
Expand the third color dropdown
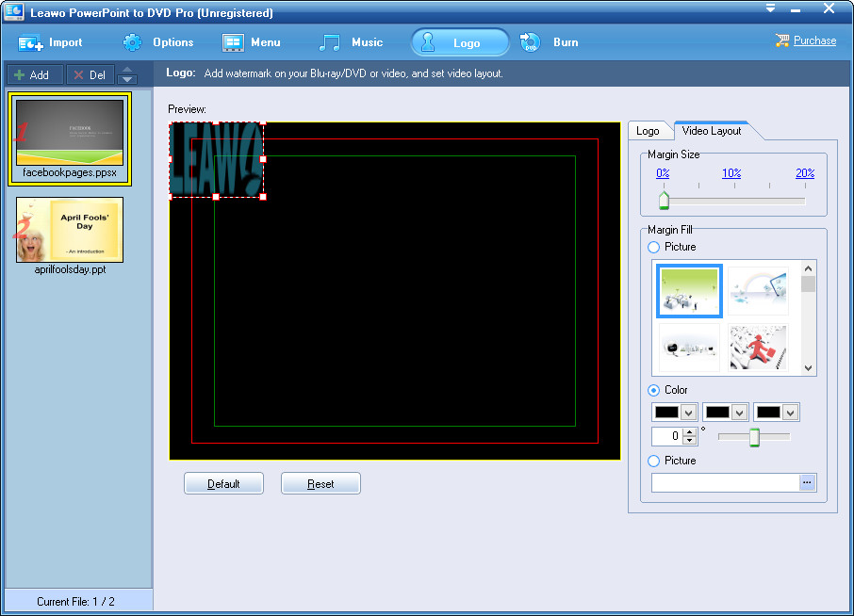[790, 413]
